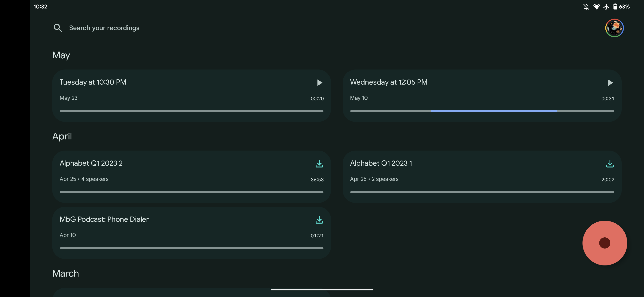
Task: Click the record button to start new recording
Action: point(604,243)
